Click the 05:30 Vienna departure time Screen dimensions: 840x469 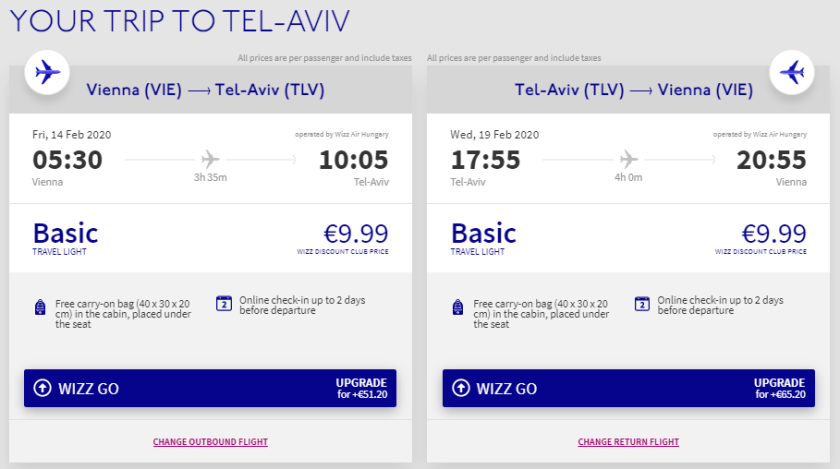click(x=67, y=160)
